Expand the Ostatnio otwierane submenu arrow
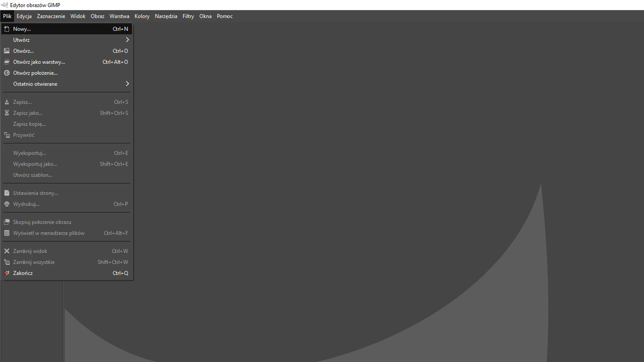Viewport: 644px width, 362px height. click(127, 84)
